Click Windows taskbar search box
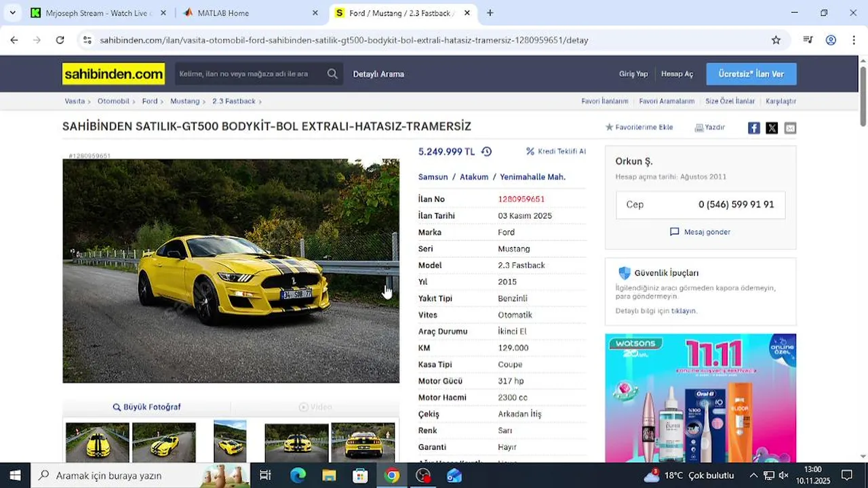The width and height of the screenshot is (868, 488). pos(141,475)
